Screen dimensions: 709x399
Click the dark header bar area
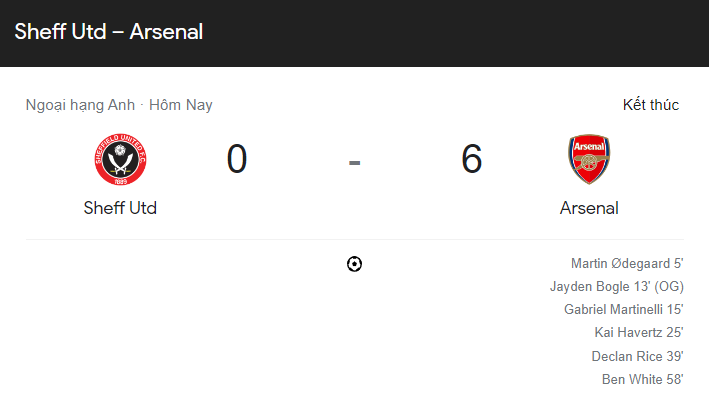click(x=354, y=33)
